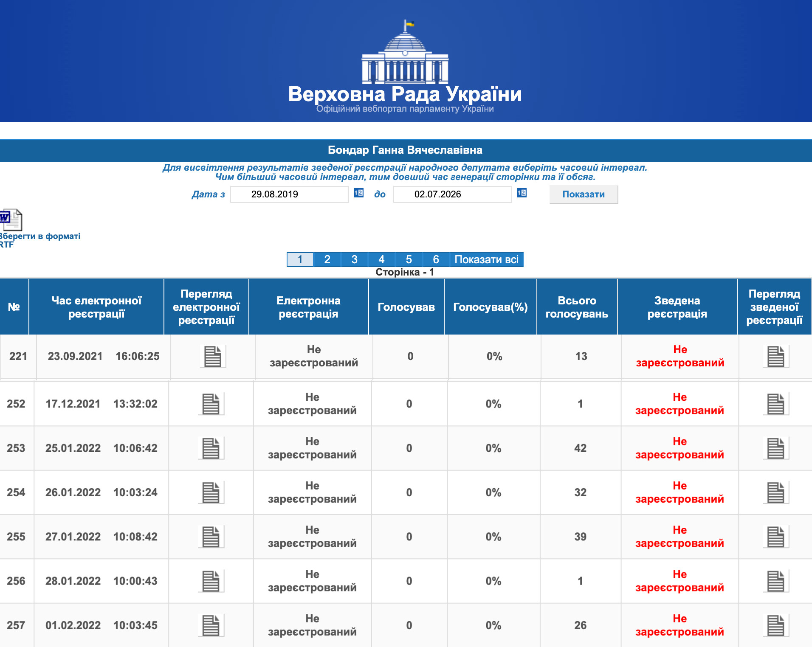Open electronic registration document for row 254
Viewport: 812px width, 647px height.
click(x=211, y=492)
